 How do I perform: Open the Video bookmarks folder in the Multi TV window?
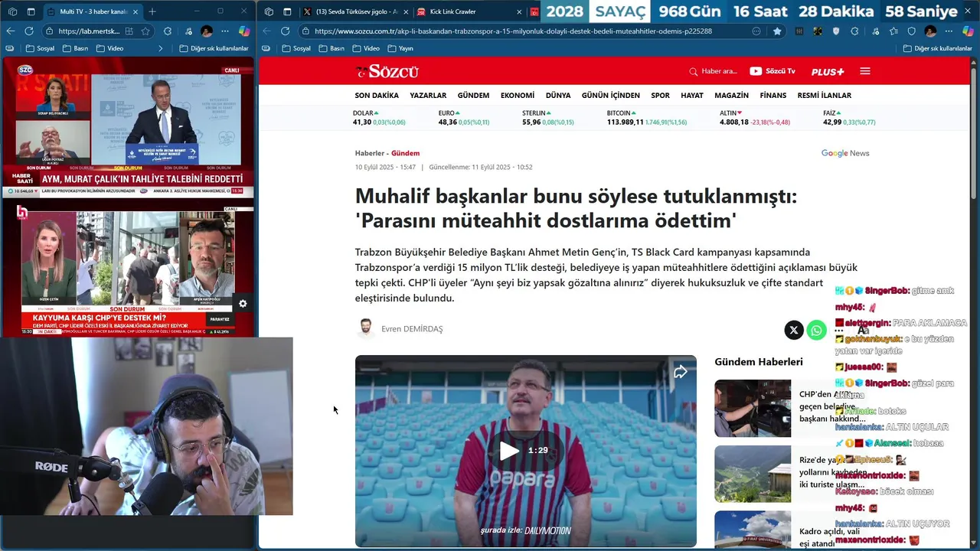(109, 48)
